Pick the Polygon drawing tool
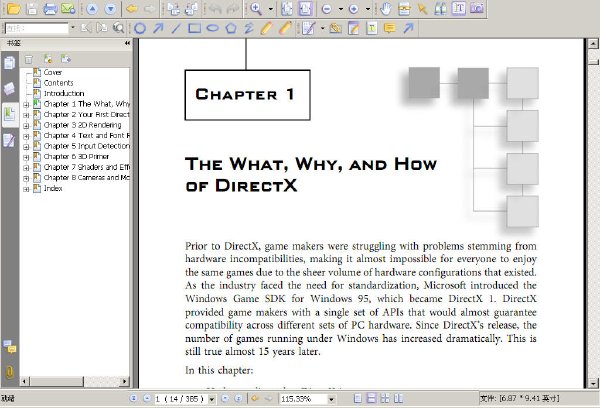This screenshot has height=408, width=600. [x=231, y=28]
